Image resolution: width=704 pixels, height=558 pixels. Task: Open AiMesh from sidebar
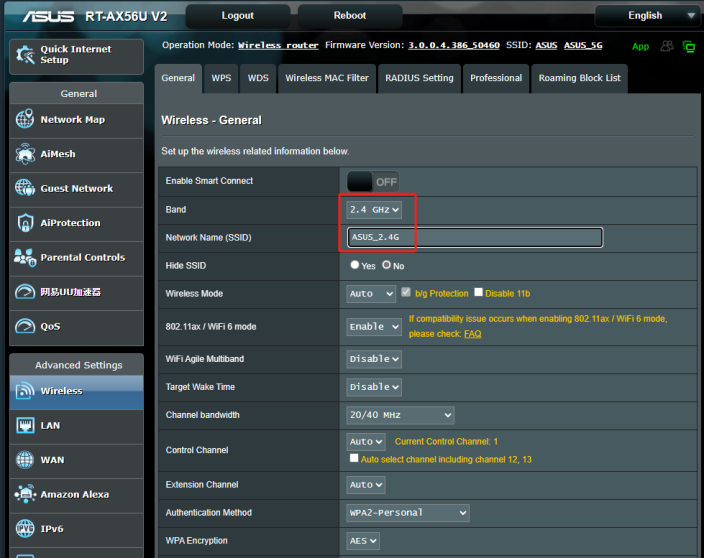coord(77,154)
